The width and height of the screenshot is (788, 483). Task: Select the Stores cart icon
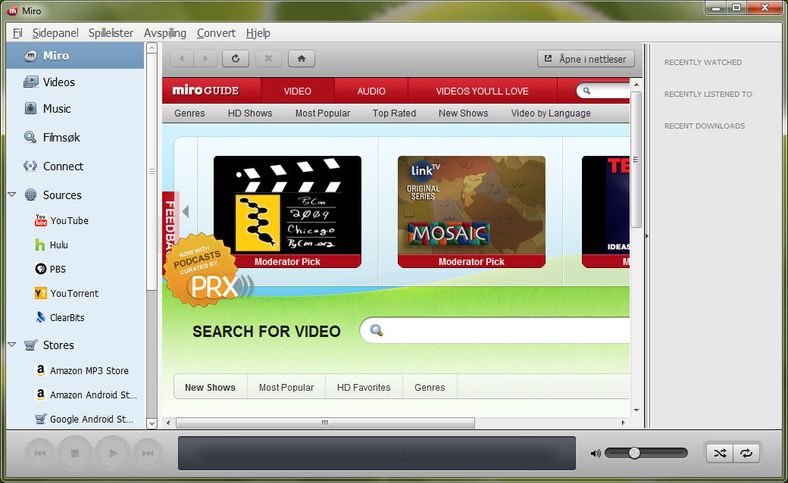tap(31, 345)
